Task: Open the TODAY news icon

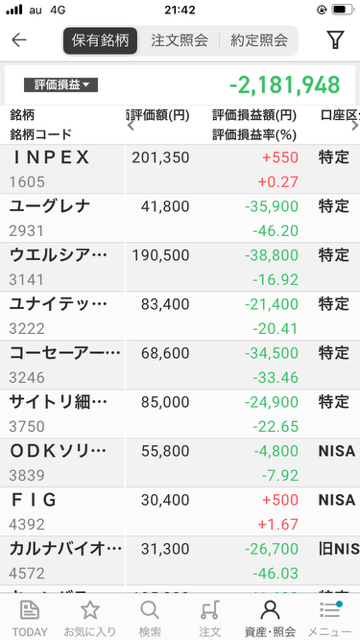Action: 29,611
